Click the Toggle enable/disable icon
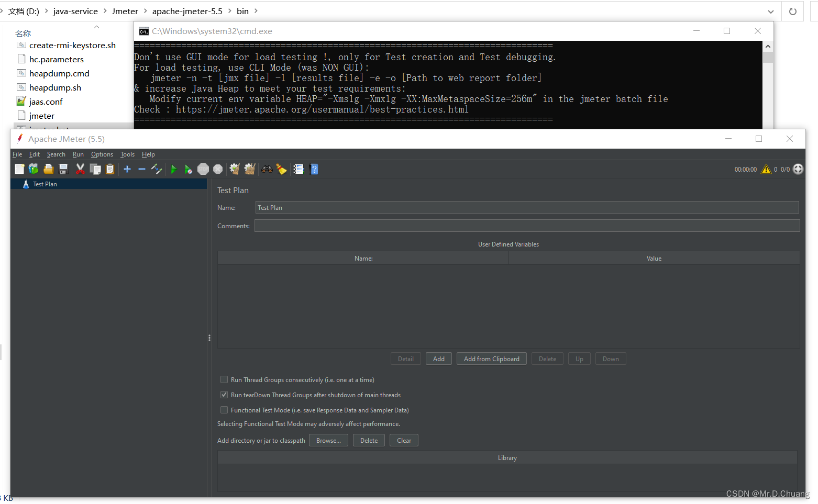 [157, 169]
